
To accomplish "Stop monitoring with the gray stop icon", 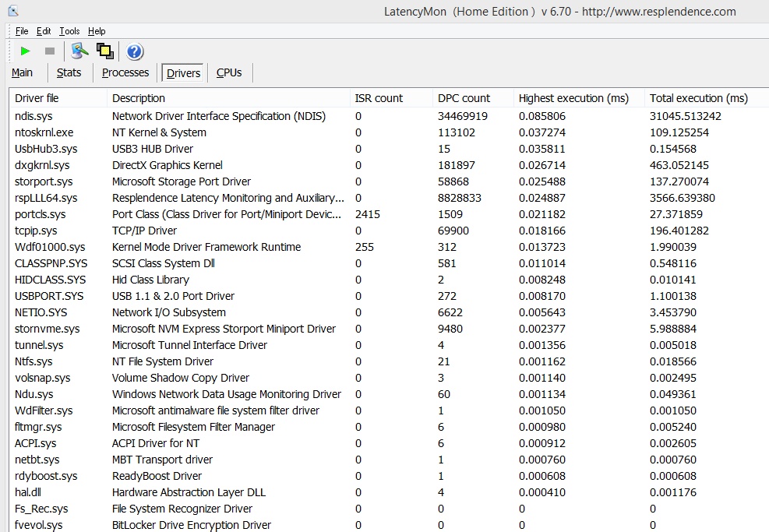I will (50, 51).
